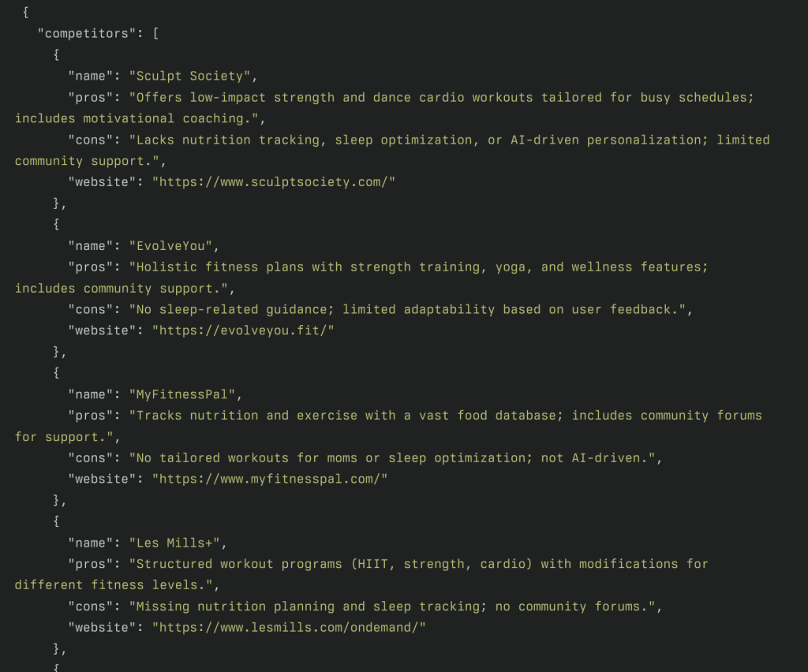Click the closing brace after the lesmills website
The height and width of the screenshot is (672, 808).
[x=57, y=649]
